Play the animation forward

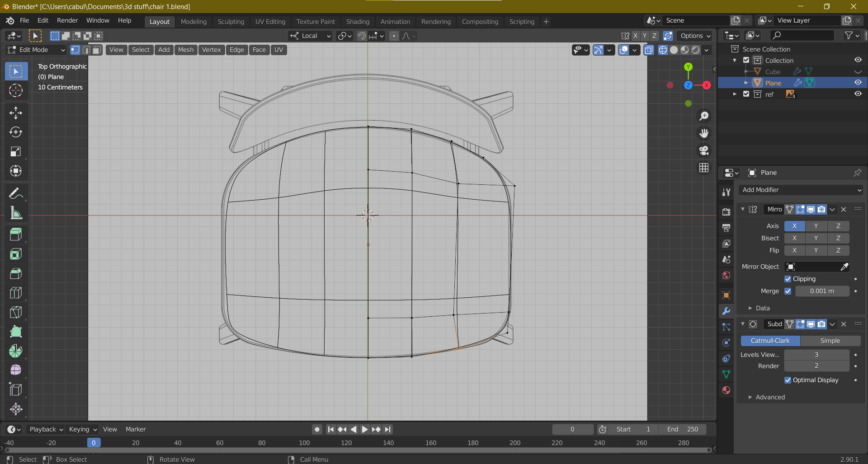(x=365, y=429)
